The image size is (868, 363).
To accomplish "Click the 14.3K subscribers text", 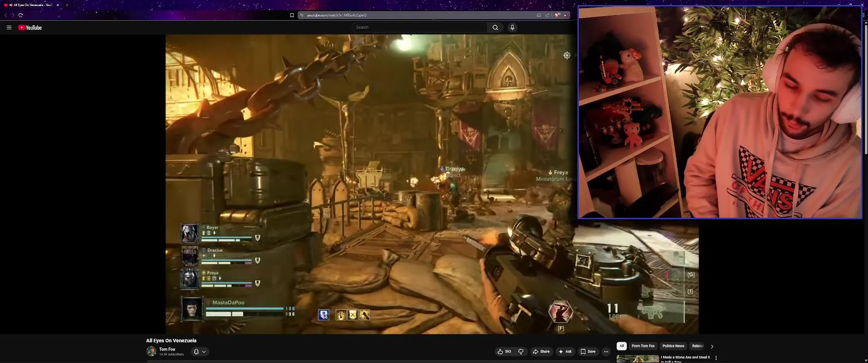I will (172, 354).
